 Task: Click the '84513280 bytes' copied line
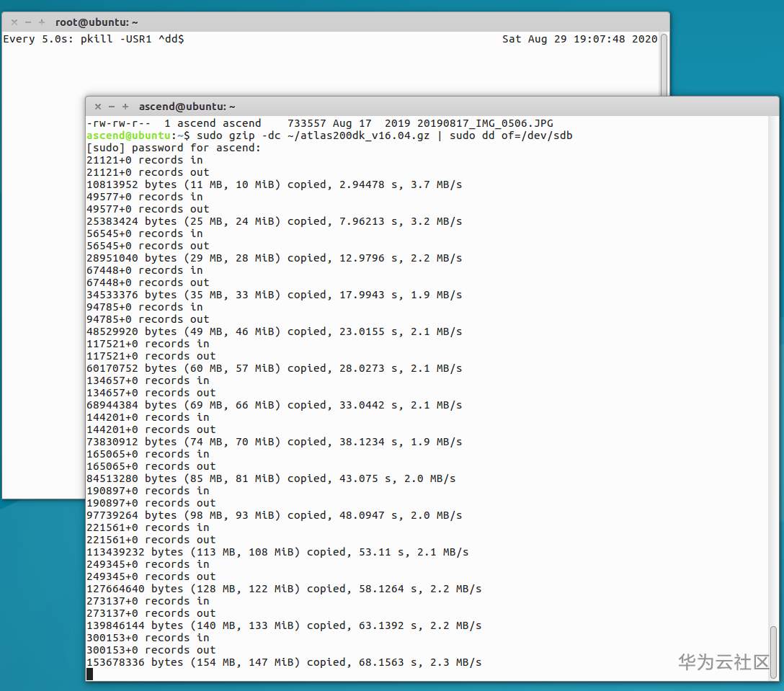pyautogui.click(x=271, y=478)
